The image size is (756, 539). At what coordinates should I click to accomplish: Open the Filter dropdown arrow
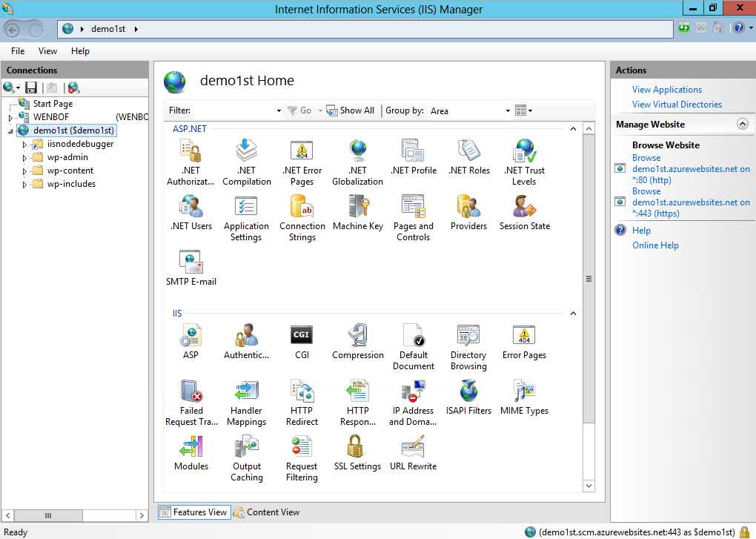click(279, 111)
